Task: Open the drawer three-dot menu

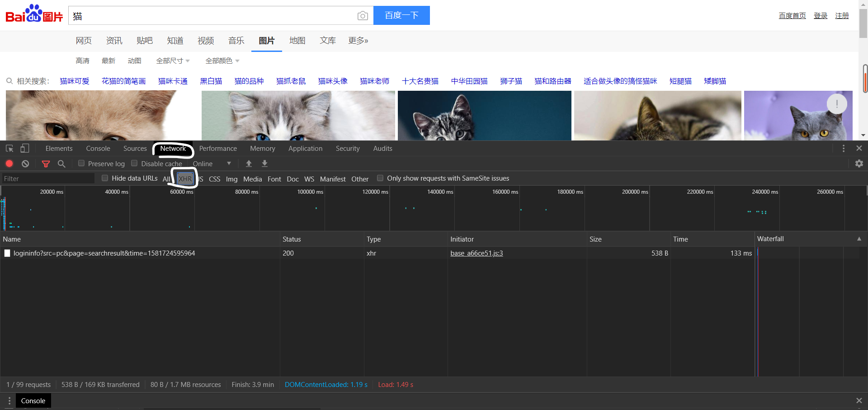Action: click(x=9, y=401)
